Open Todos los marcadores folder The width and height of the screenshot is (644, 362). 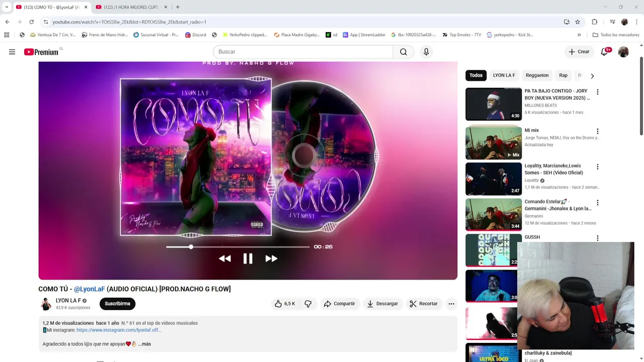coord(616,35)
